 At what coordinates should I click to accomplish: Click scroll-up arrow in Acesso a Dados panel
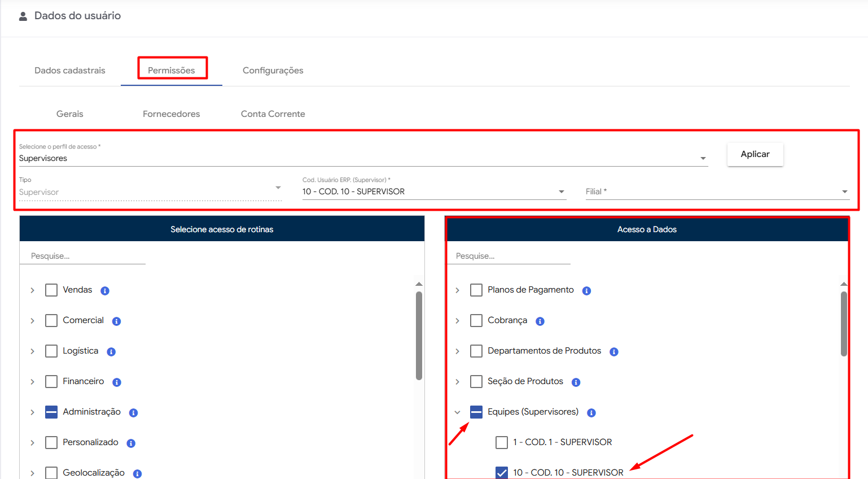[x=844, y=284]
